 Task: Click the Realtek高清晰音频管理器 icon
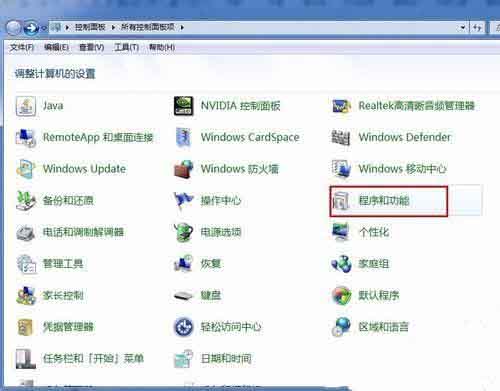coord(341,106)
